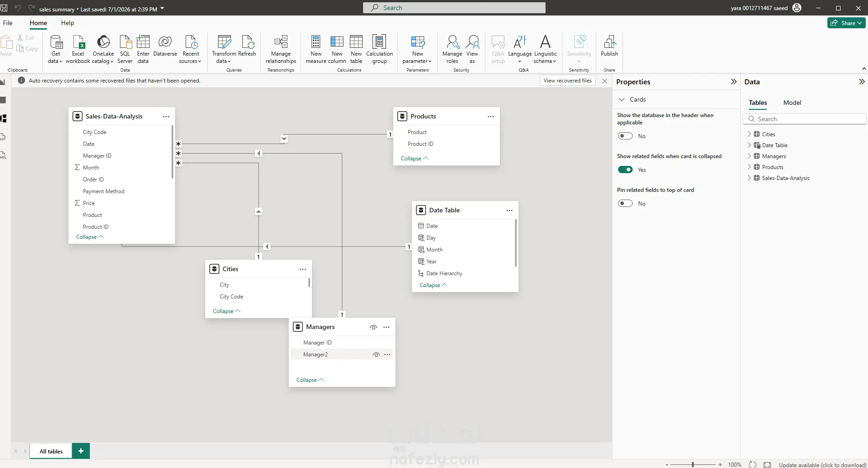
Task: Create a New measure
Action: coord(316,49)
